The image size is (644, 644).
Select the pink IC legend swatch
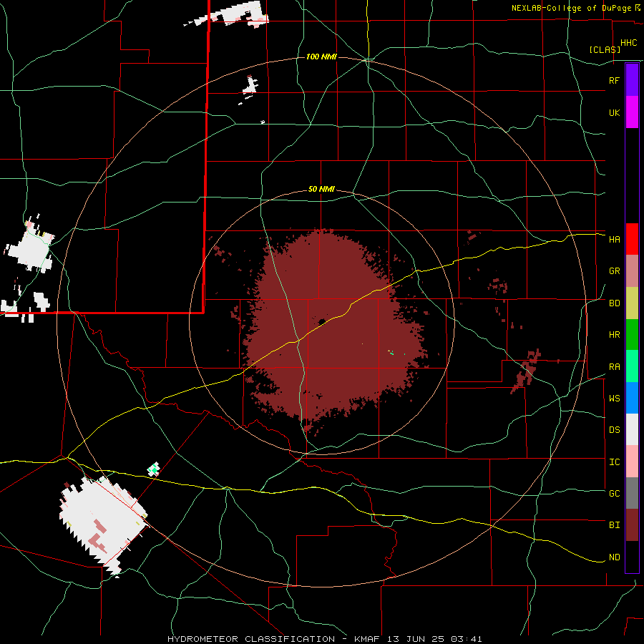coord(632,462)
